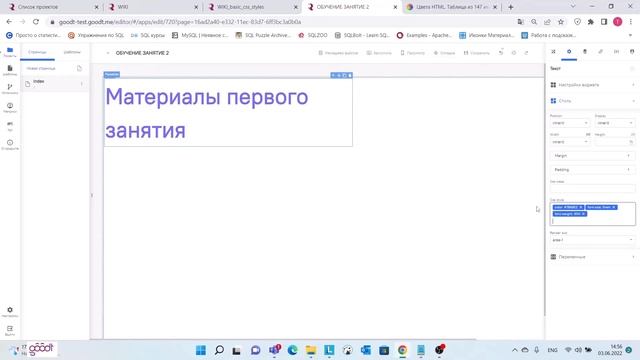
Task: Expand the Margin section
Action: (593, 156)
